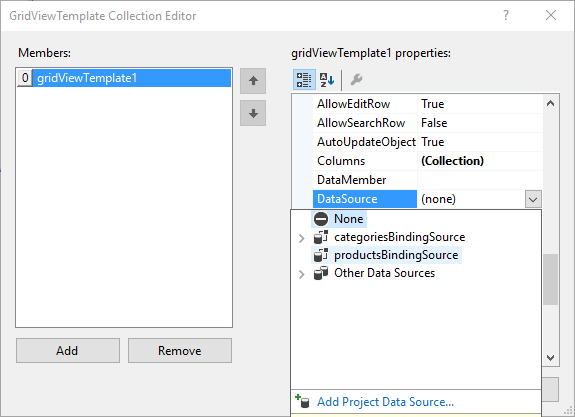Viewport: 575px width, 417px height.
Task: Click the True value of AutoUpdateObject
Action: (x=480, y=142)
